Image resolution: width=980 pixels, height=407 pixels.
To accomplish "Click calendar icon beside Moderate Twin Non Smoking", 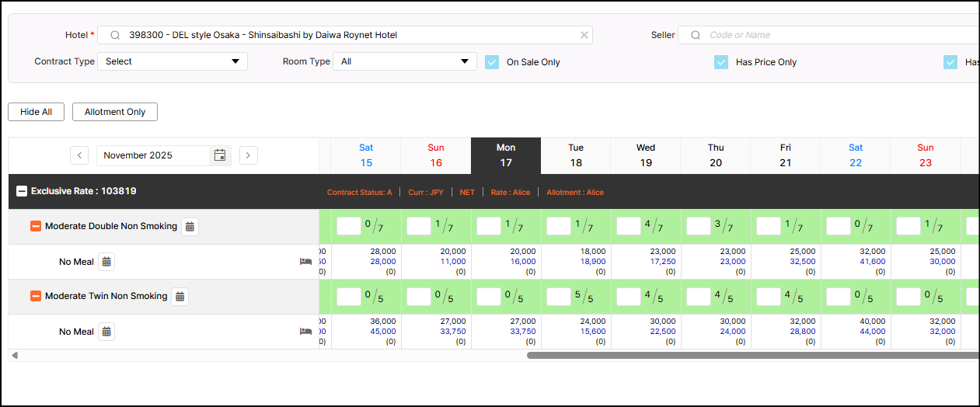I will [180, 297].
